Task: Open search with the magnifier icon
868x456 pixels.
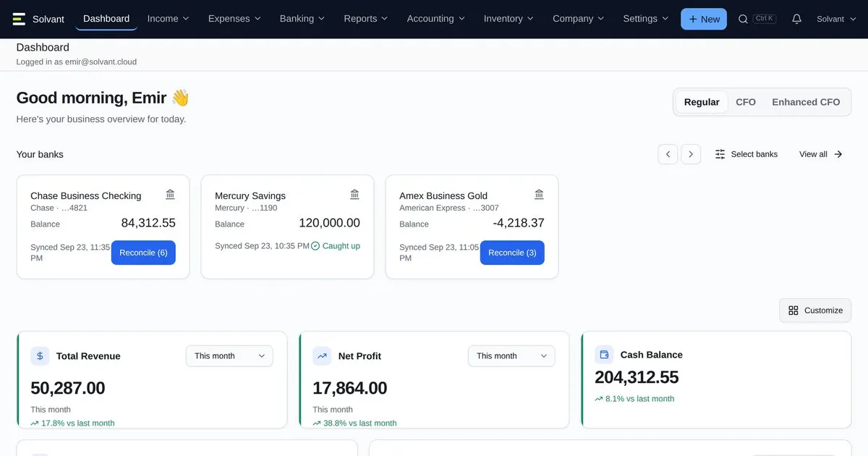Action: (743, 19)
